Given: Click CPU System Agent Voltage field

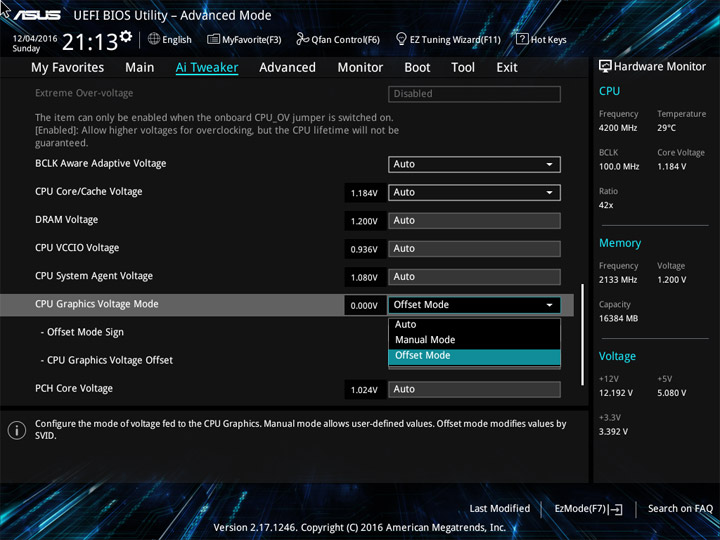Looking at the screenshot, I should 474,277.
